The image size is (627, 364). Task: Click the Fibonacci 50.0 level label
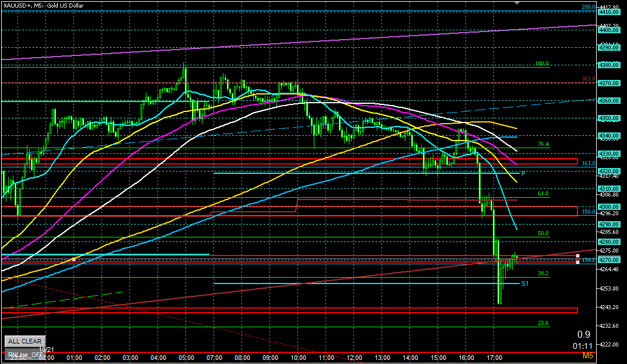click(x=543, y=233)
